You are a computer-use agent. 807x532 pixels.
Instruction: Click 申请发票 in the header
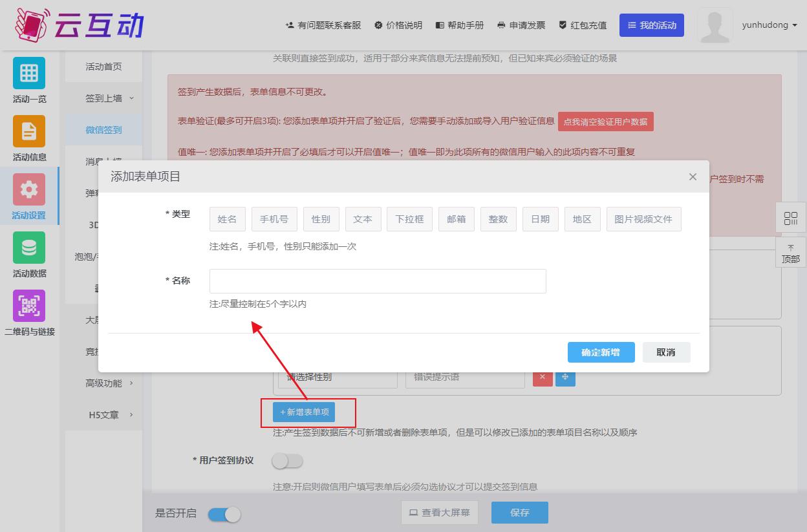coord(521,25)
